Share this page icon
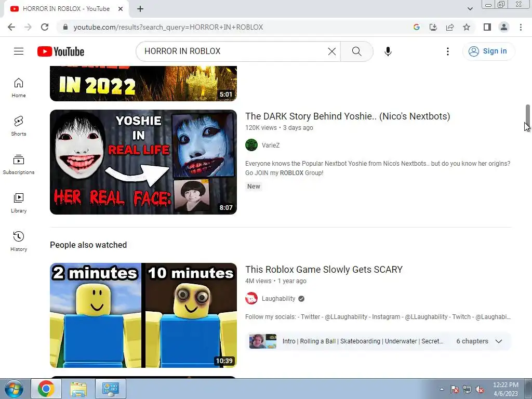Image resolution: width=532 pixels, height=399 pixels. click(450, 27)
